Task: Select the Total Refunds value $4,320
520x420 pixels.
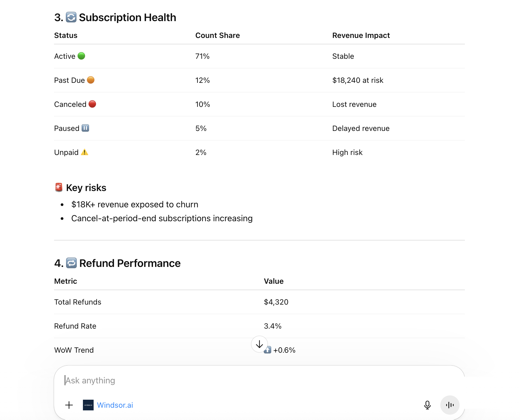Action: pos(276,302)
